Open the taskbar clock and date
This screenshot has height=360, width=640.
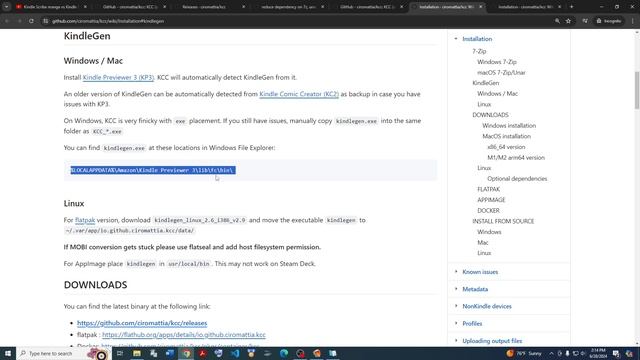[x=598, y=353]
